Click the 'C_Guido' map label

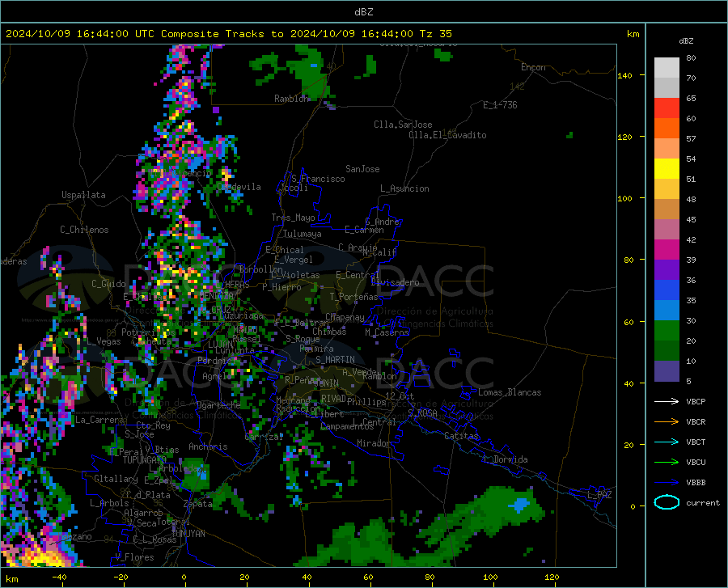coord(108,284)
